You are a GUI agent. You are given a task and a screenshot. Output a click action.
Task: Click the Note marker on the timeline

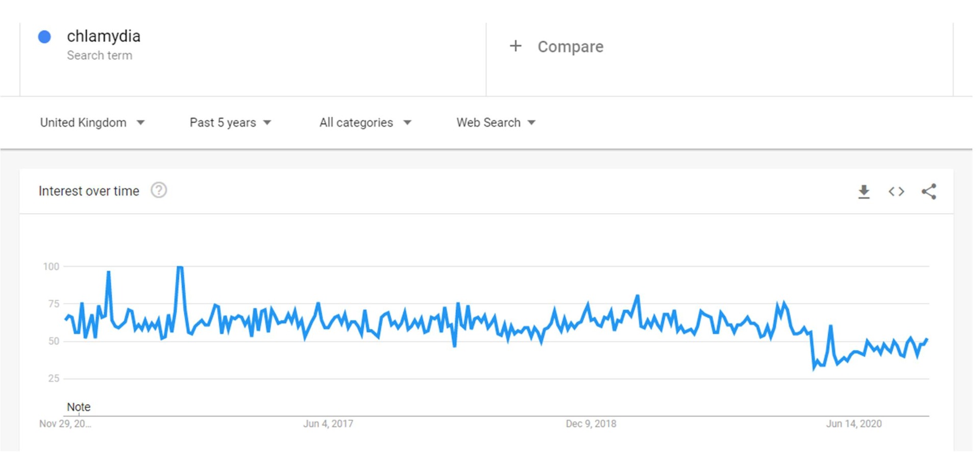click(79, 407)
